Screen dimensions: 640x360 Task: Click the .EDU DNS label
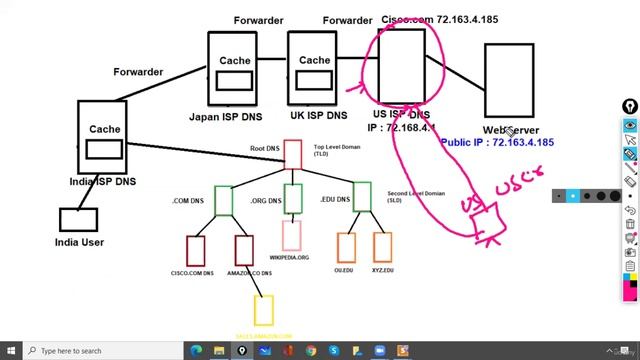(335, 200)
